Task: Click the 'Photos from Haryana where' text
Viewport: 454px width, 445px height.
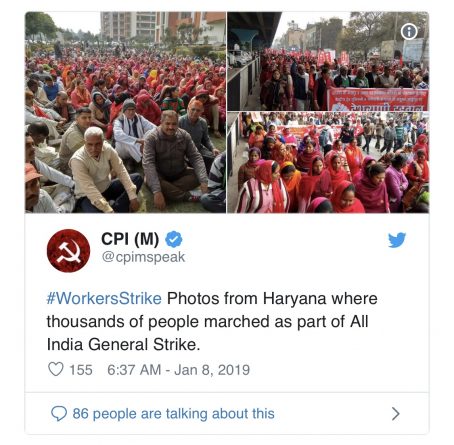Action: pyautogui.click(x=272, y=298)
